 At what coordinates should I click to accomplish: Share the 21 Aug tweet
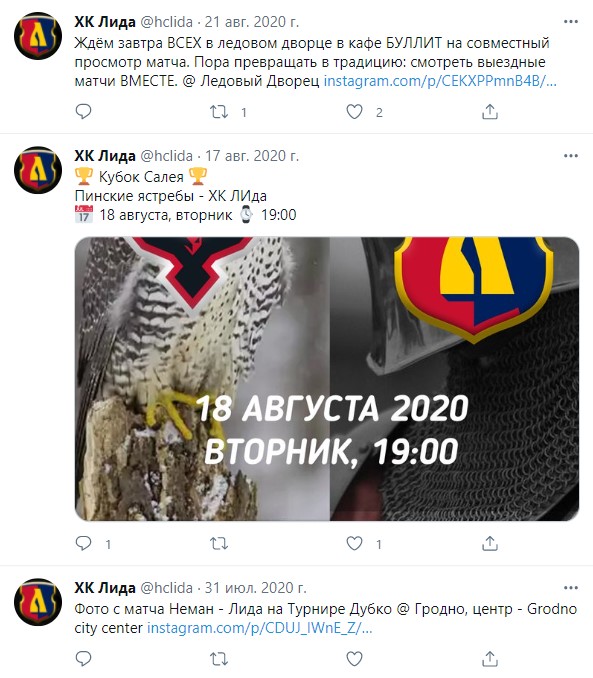point(490,112)
